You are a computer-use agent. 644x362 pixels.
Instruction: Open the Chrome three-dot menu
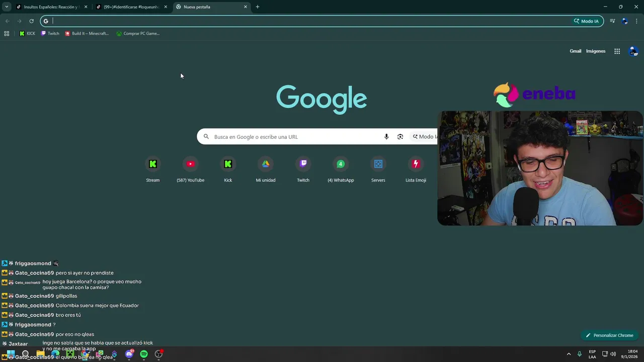click(636, 21)
